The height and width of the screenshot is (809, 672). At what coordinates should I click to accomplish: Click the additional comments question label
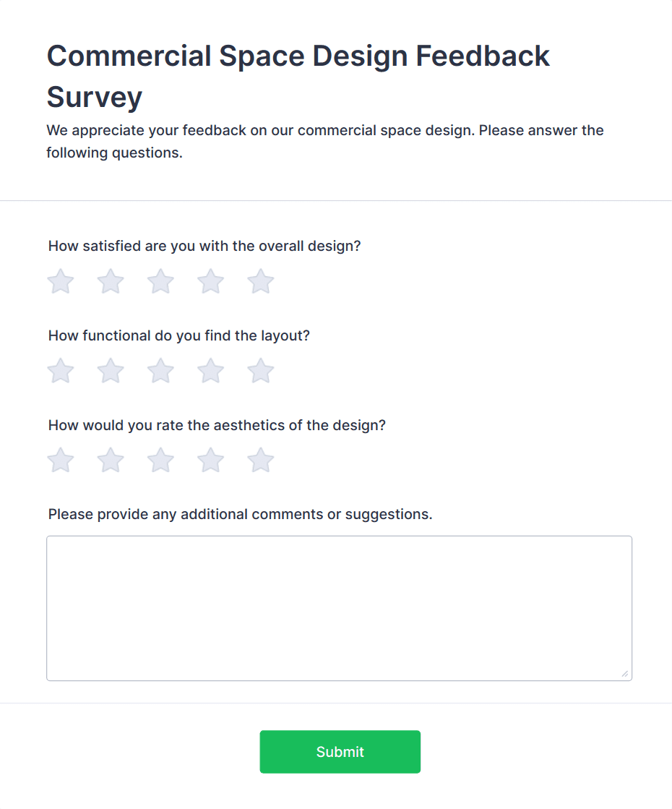240,515
